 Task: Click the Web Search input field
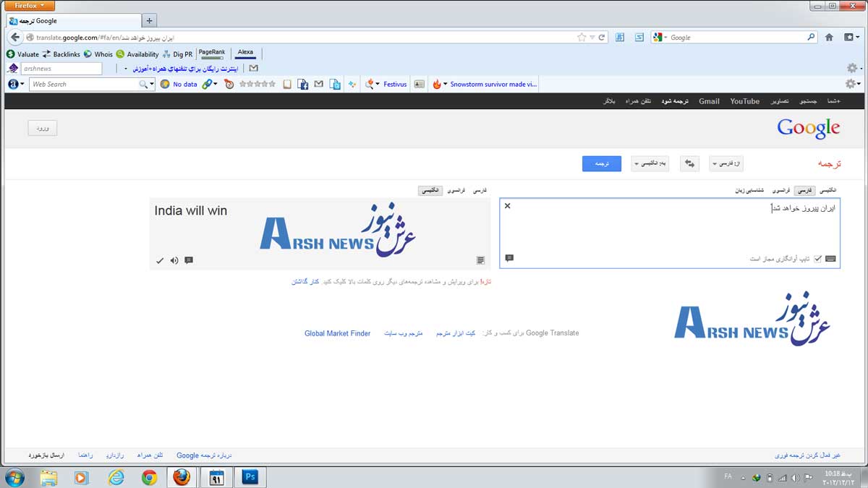tap(85, 85)
